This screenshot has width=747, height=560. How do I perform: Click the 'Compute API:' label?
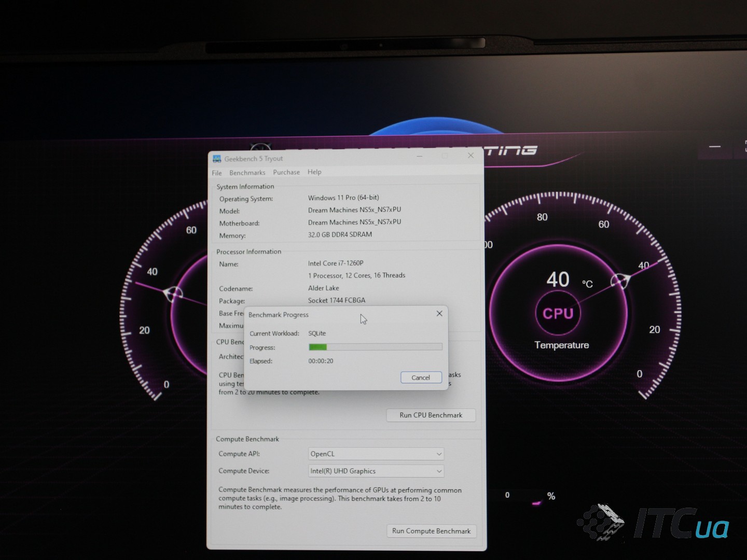[239, 454]
